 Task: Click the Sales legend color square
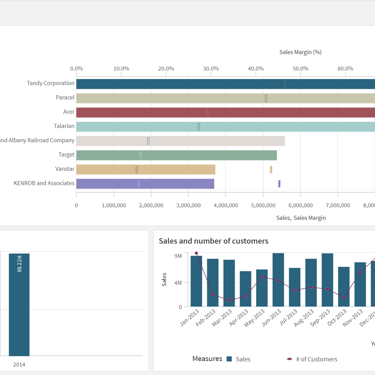[x=229, y=359]
